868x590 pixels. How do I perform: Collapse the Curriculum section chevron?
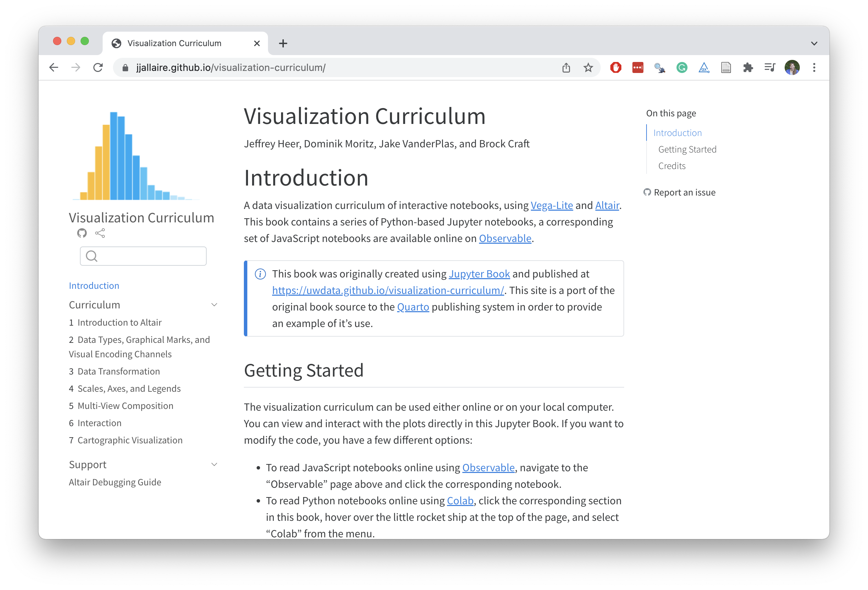click(x=214, y=305)
